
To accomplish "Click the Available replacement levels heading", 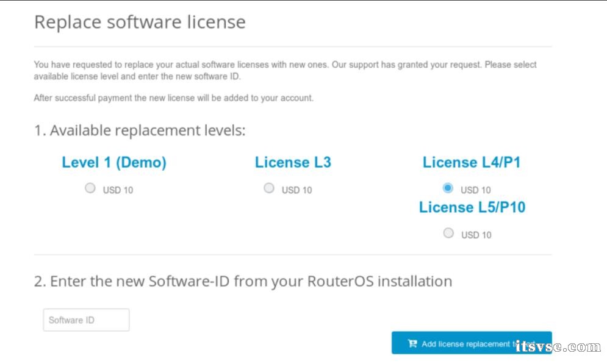I will pyautogui.click(x=140, y=130).
